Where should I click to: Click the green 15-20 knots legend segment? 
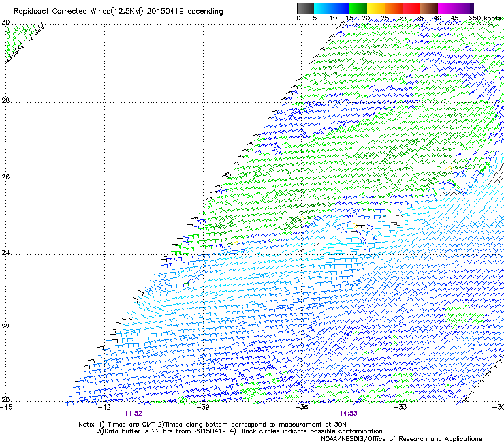click(x=358, y=8)
